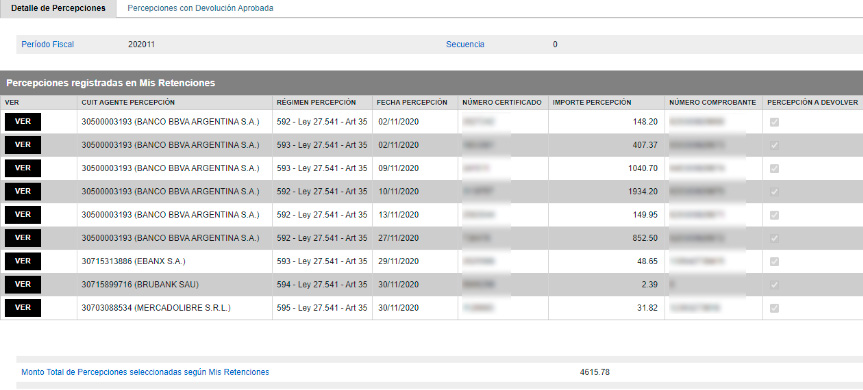The height and width of the screenshot is (390, 863).
Task: View details of the 1040.70 perception
Action: click(23, 168)
